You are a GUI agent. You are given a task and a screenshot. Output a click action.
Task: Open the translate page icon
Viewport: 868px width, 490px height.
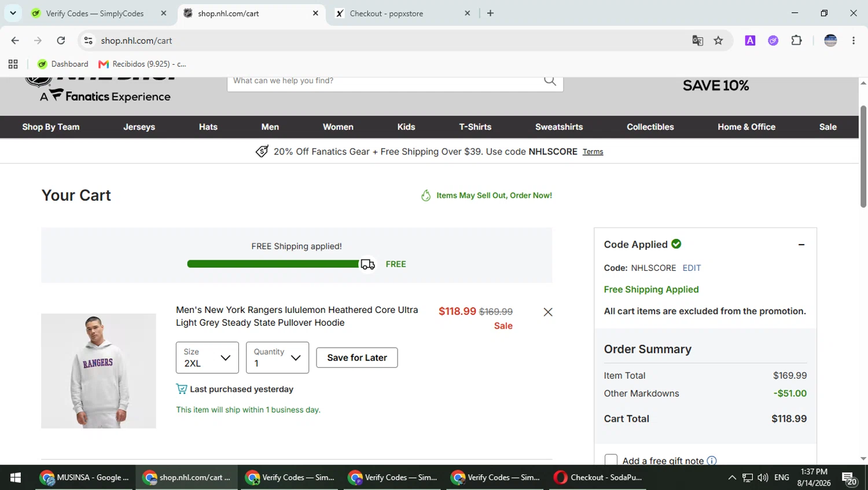[x=698, y=40]
